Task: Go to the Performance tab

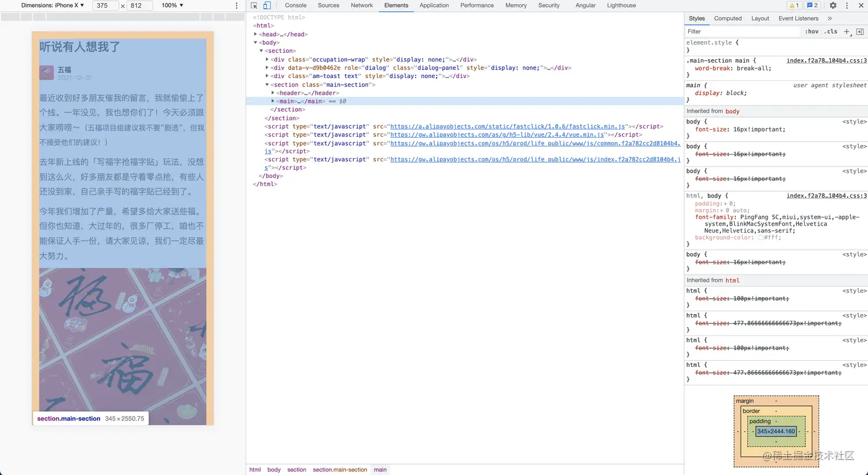Action: (x=477, y=5)
